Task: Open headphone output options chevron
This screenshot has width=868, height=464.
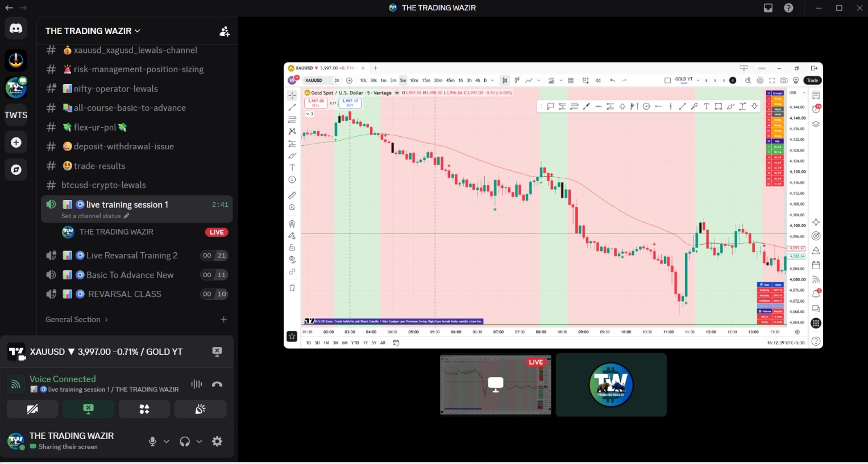Action: (199, 441)
